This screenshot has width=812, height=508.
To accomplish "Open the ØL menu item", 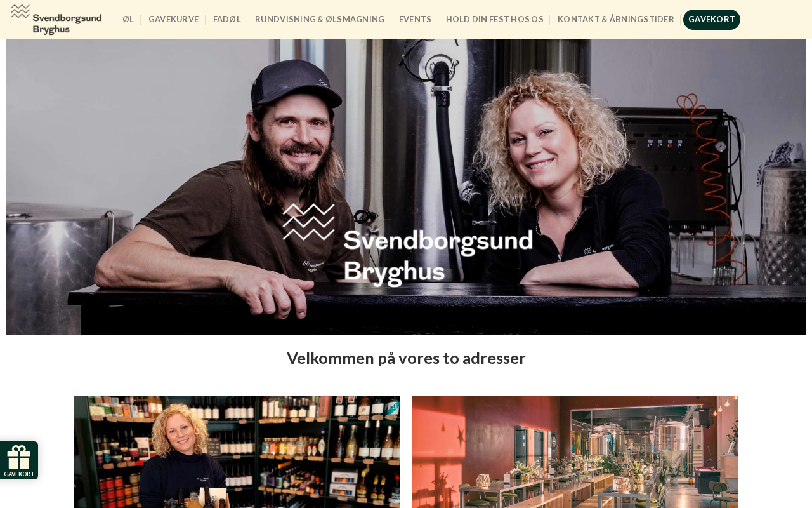I will coord(128,20).
